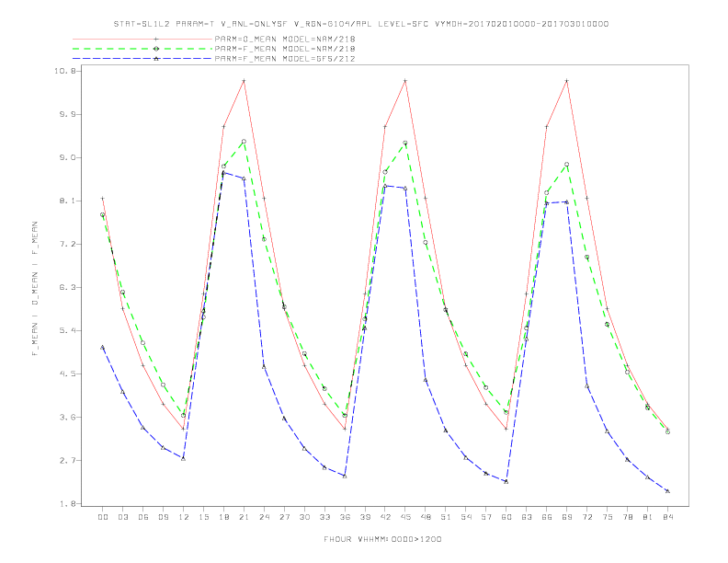Click y-axis tick value 9.9

[x=67, y=114]
